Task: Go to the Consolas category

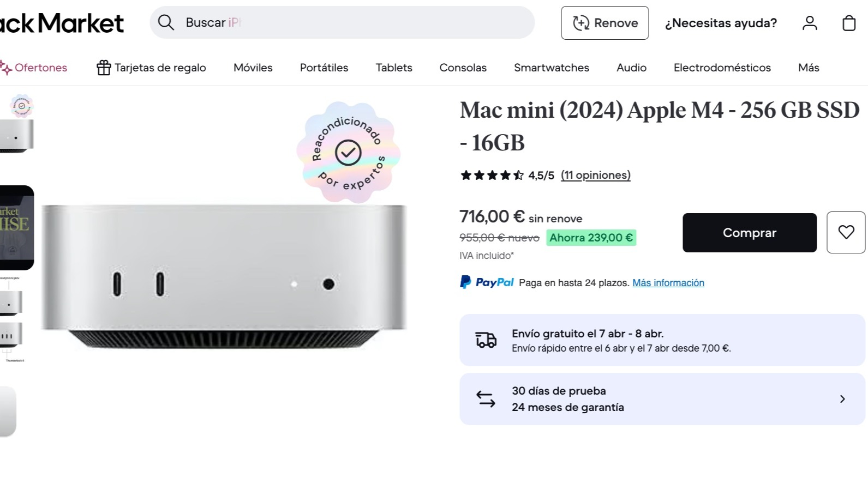Action: [463, 68]
